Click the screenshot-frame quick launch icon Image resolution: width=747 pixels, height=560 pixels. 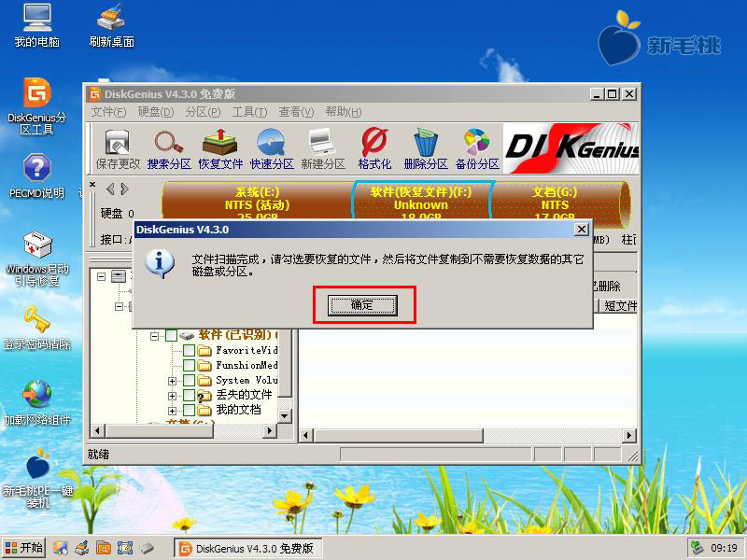coord(125,548)
